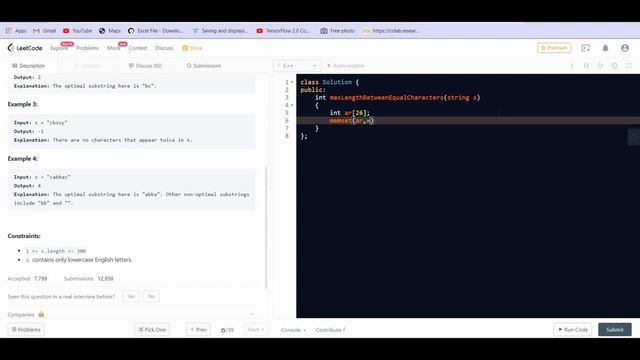Screen dimensions: 640x360
Task: Open the Maps bookmark
Action: [110, 31]
